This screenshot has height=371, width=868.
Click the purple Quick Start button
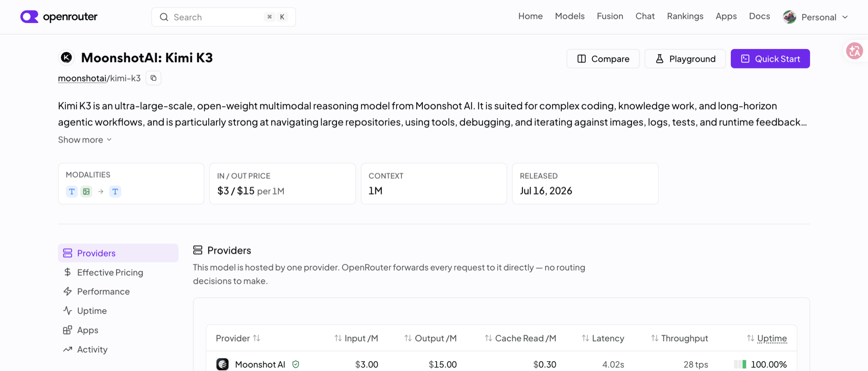coord(770,59)
